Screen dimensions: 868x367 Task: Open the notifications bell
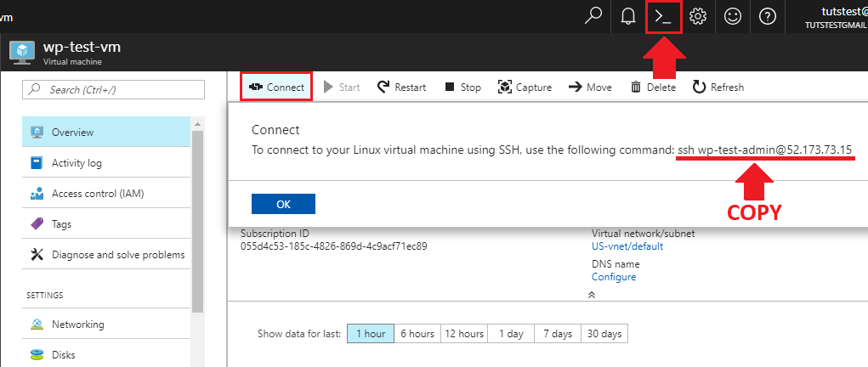[627, 17]
